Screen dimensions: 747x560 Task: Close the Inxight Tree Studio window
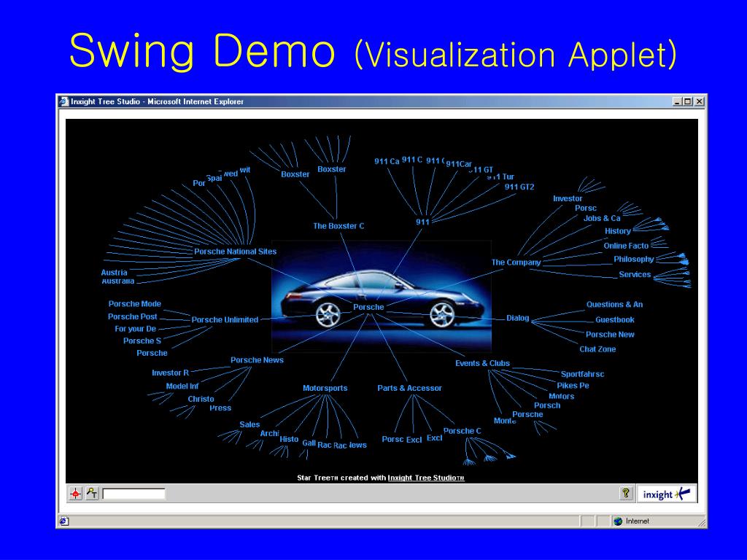pos(699,101)
